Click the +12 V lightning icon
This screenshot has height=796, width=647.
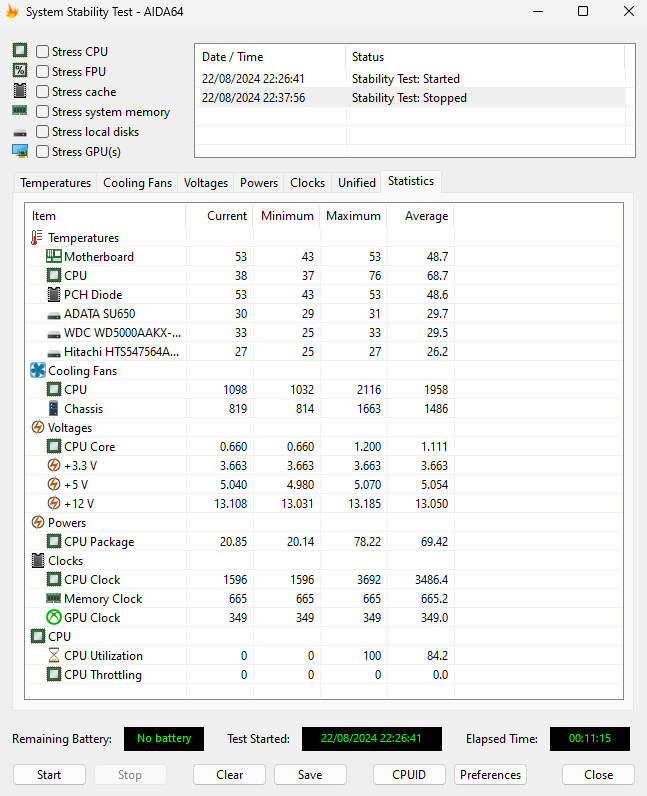click(53, 503)
